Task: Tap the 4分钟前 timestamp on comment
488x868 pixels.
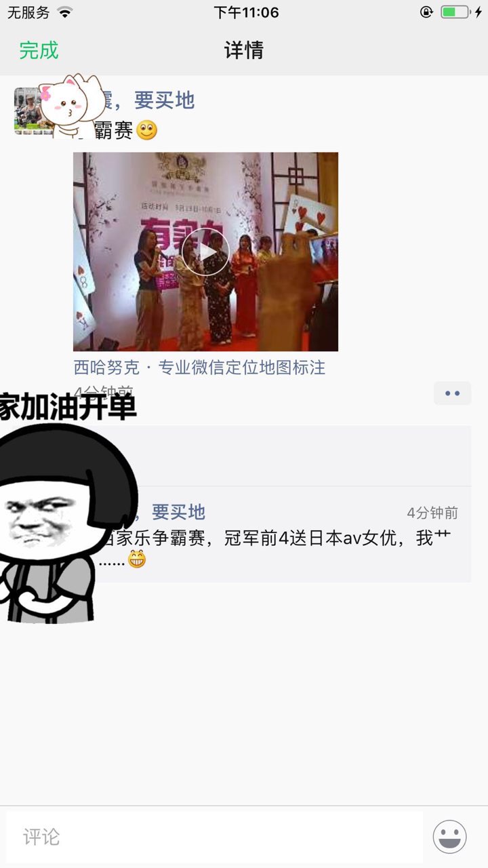Action: (432, 513)
